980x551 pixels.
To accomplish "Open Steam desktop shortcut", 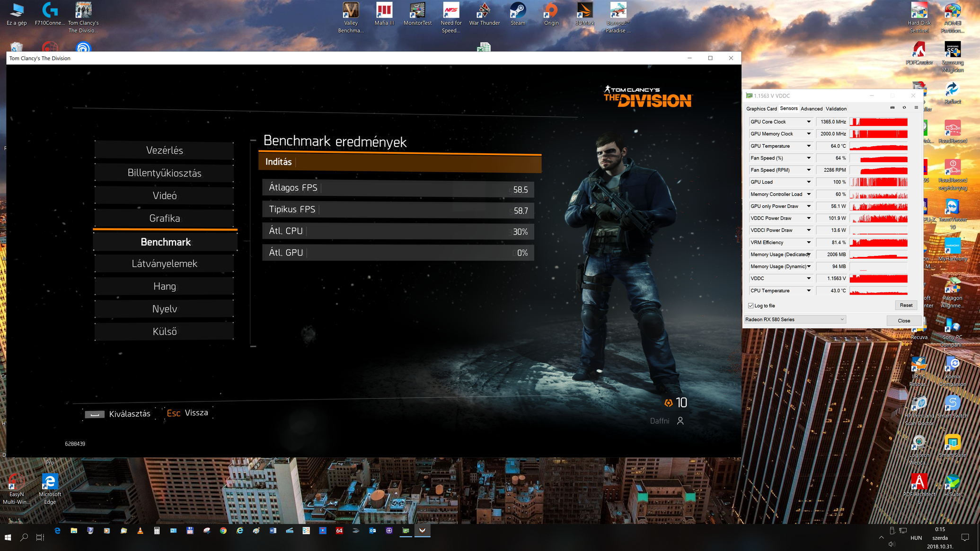I will click(518, 14).
